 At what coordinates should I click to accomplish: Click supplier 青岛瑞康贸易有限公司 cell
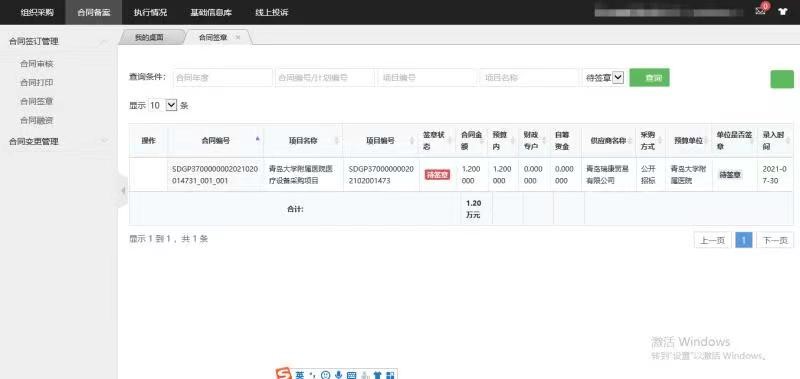pyautogui.click(x=608, y=174)
